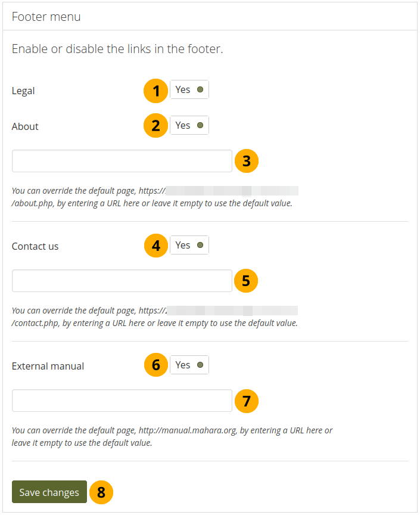
Task: Disable the About footer link switch
Action: (189, 125)
